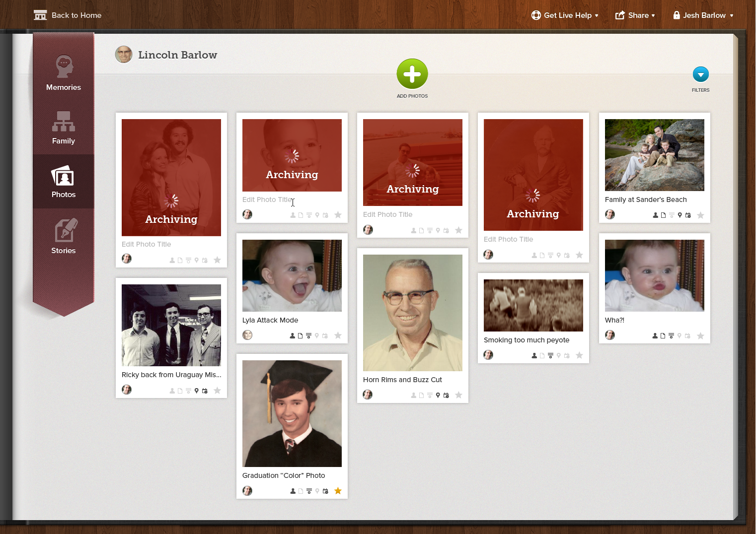Click calendar icon on Horn Rims and Buzz Cut

pyautogui.click(x=446, y=396)
